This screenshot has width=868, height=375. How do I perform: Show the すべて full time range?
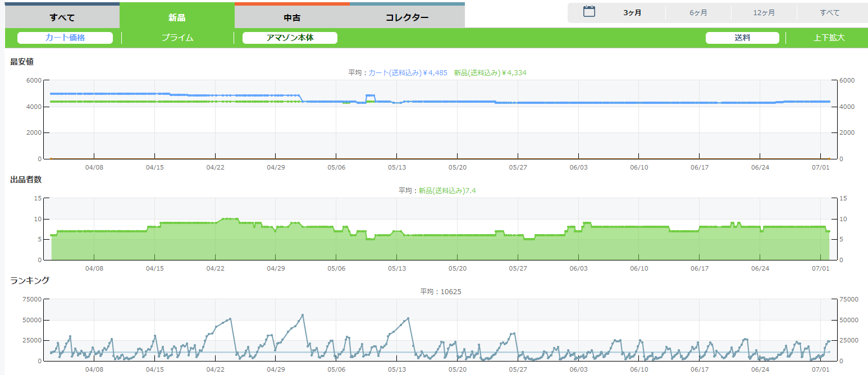829,13
